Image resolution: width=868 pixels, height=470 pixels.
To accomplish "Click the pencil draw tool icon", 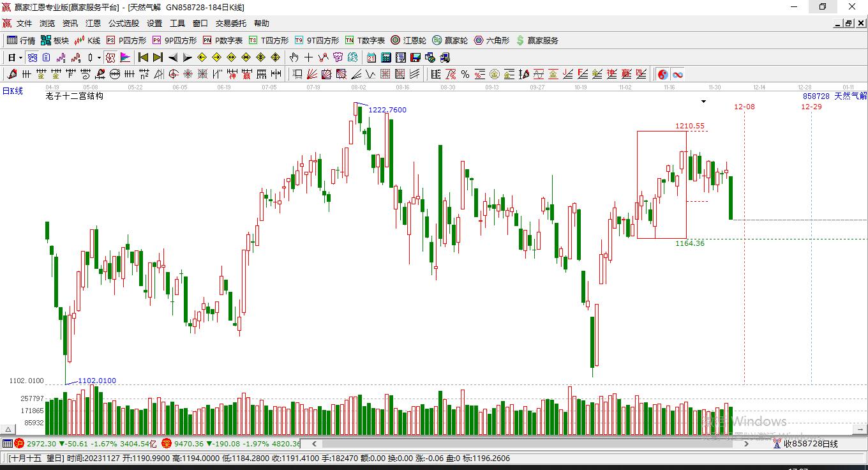I will (x=12, y=74).
